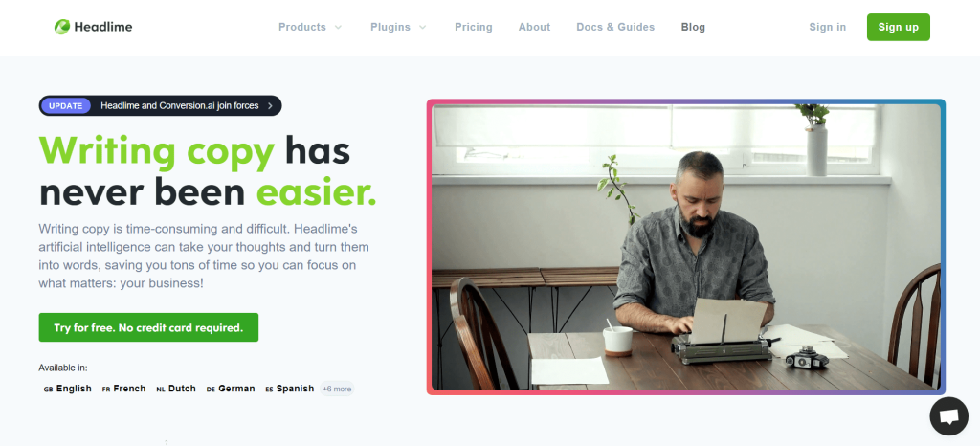Go to Docs & Guides

[x=615, y=27]
